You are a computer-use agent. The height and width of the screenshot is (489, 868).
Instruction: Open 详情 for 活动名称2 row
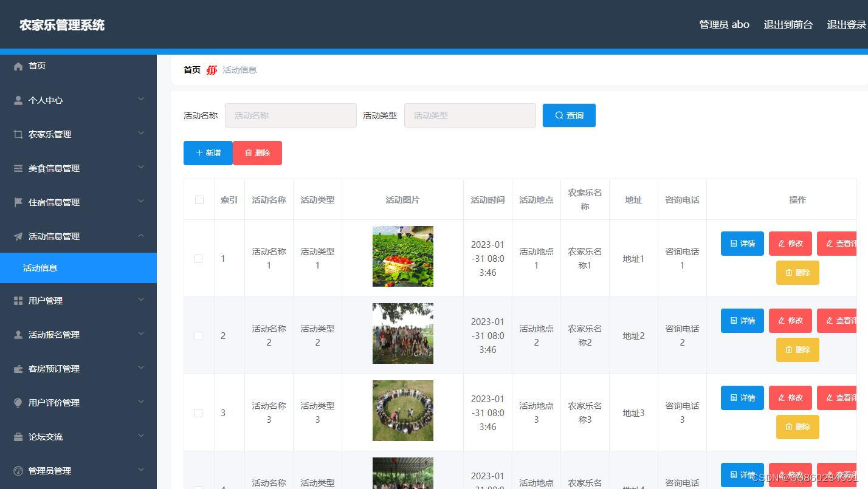(742, 321)
